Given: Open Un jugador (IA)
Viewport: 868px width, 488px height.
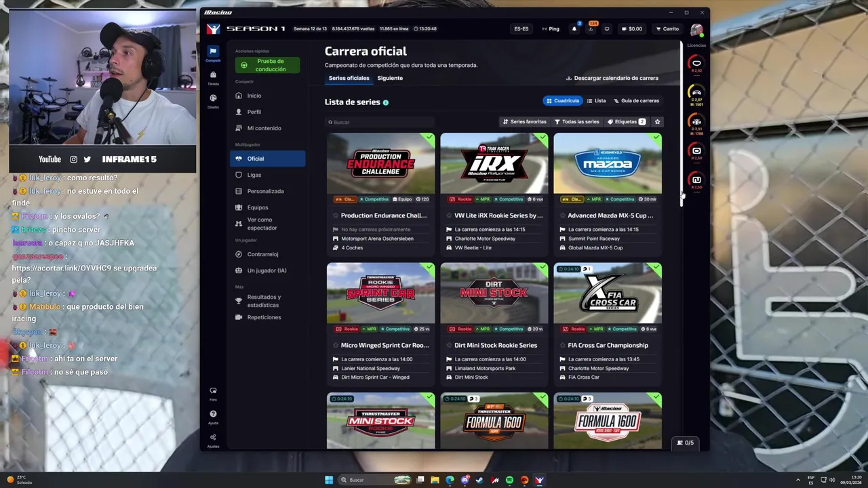Looking at the screenshot, I should click(x=268, y=270).
